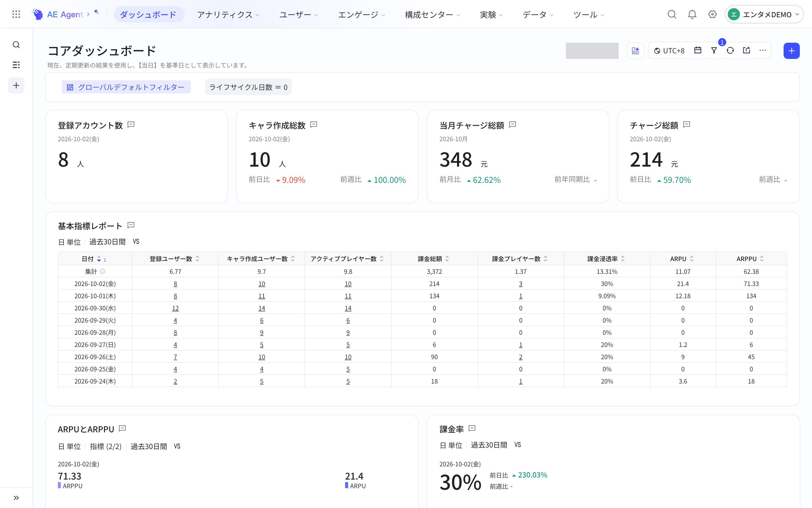This screenshot has width=812, height=508.
Task: Click the AI dashboard layout icon
Action: click(635, 51)
